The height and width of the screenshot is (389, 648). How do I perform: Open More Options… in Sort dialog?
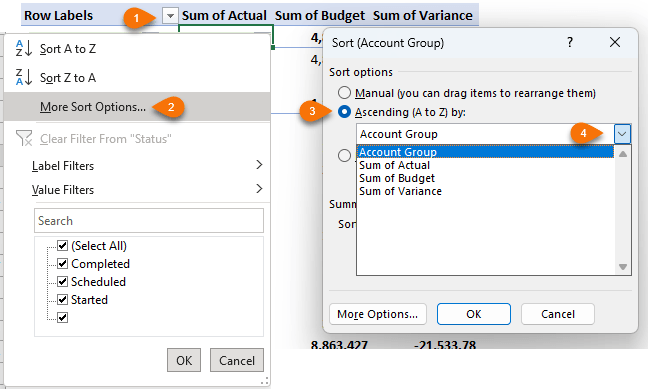pos(378,314)
